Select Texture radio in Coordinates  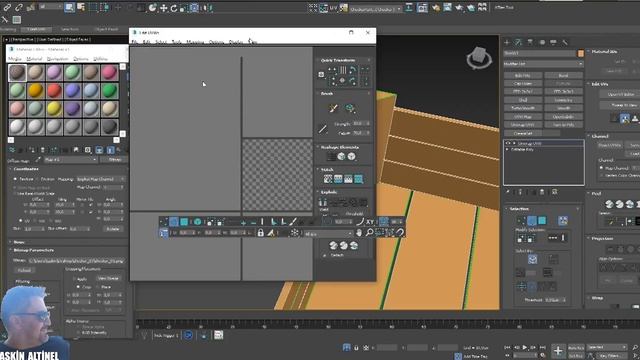coord(16,179)
